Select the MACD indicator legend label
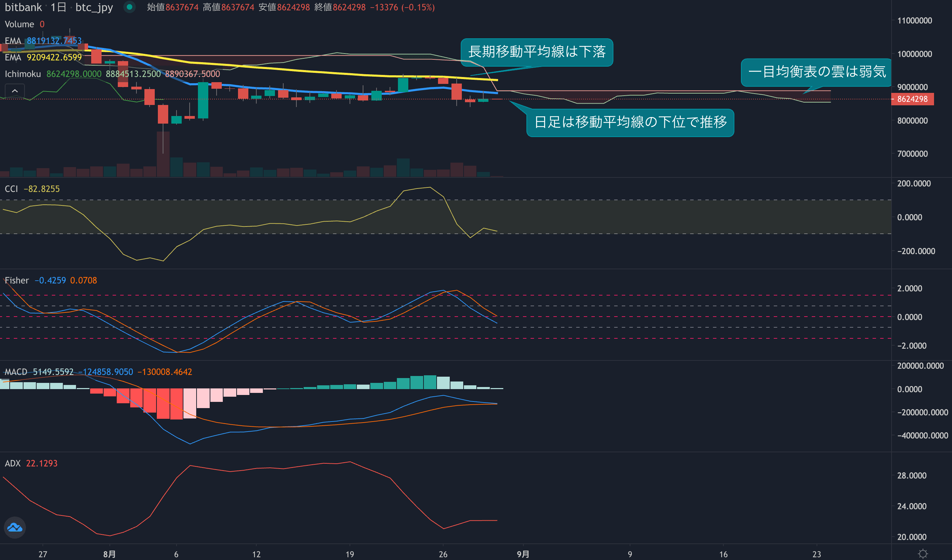This screenshot has height=560, width=952. coord(16,372)
